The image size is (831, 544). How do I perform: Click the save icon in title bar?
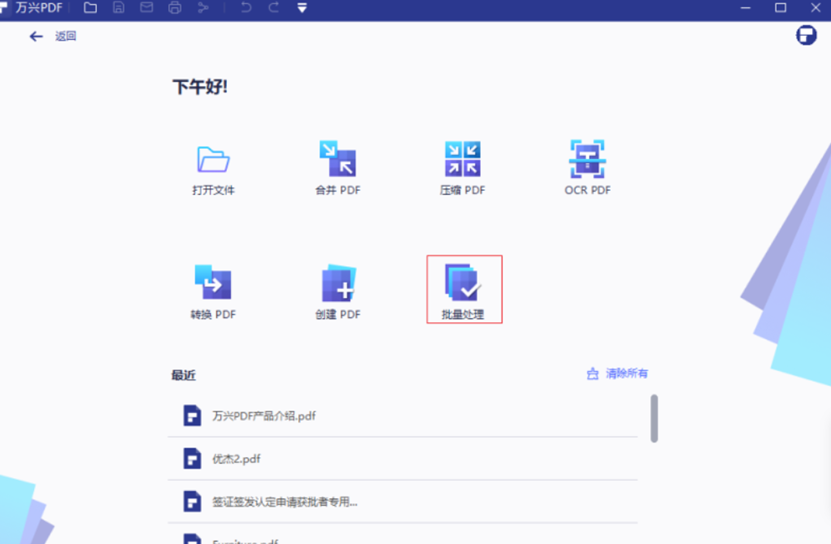click(x=119, y=8)
